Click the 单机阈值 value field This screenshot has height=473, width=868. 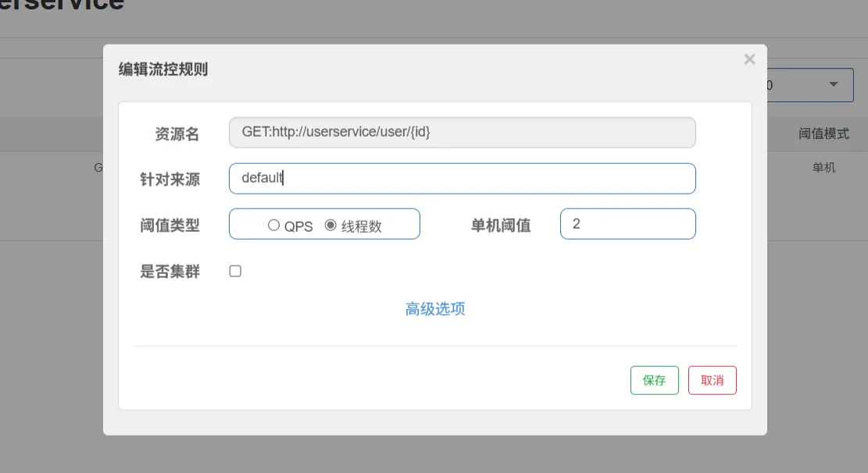(x=627, y=224)
